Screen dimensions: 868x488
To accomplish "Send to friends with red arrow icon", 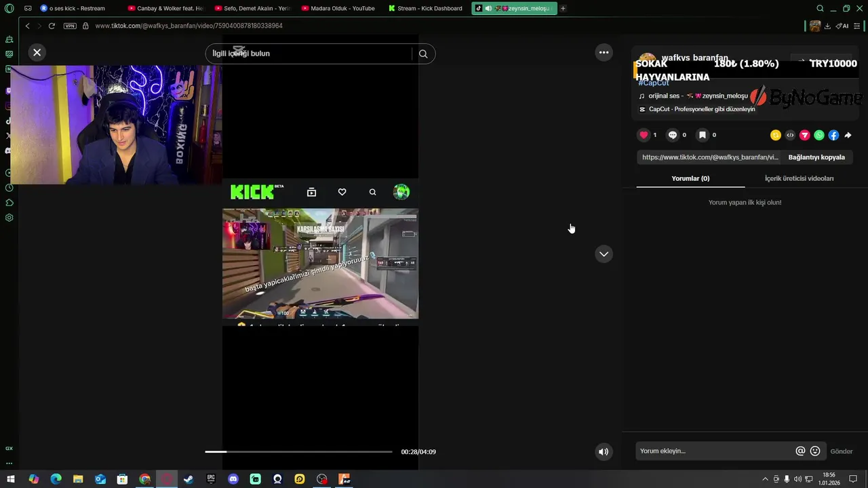I will pyautogui.click(x=805, y=135).
